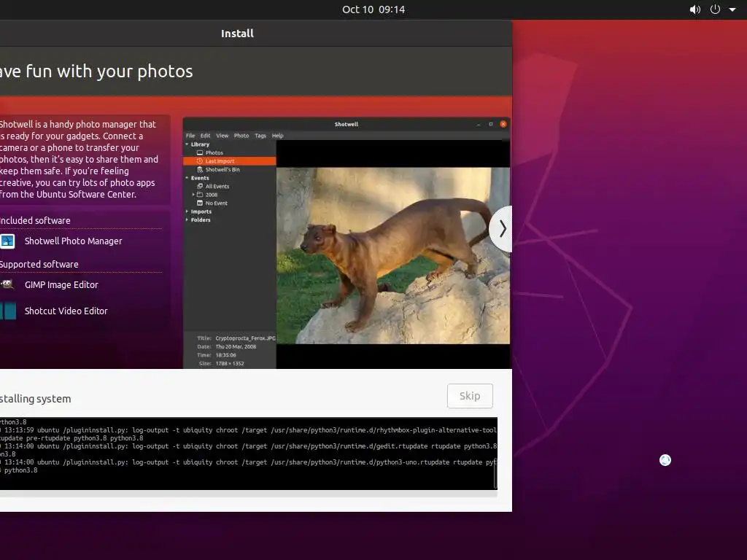Select the Shotwell Photo Manager label

point(74,241)
